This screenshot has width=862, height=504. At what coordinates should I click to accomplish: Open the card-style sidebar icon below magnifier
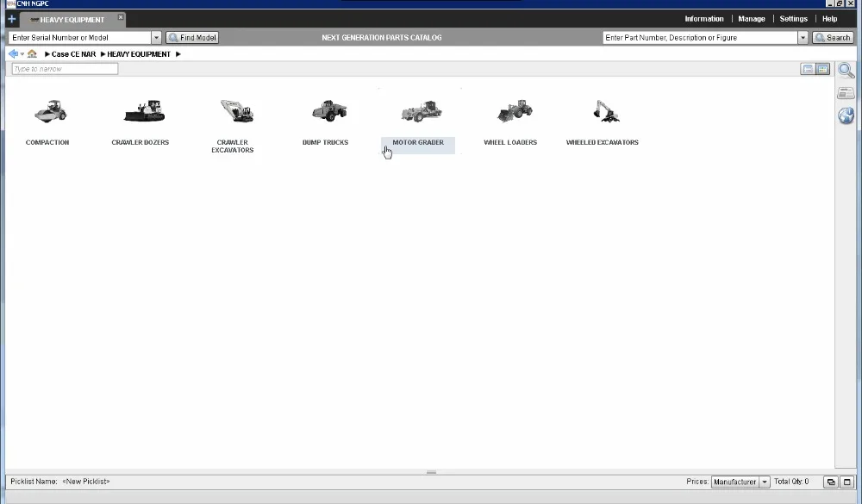(x=846, y=93)
